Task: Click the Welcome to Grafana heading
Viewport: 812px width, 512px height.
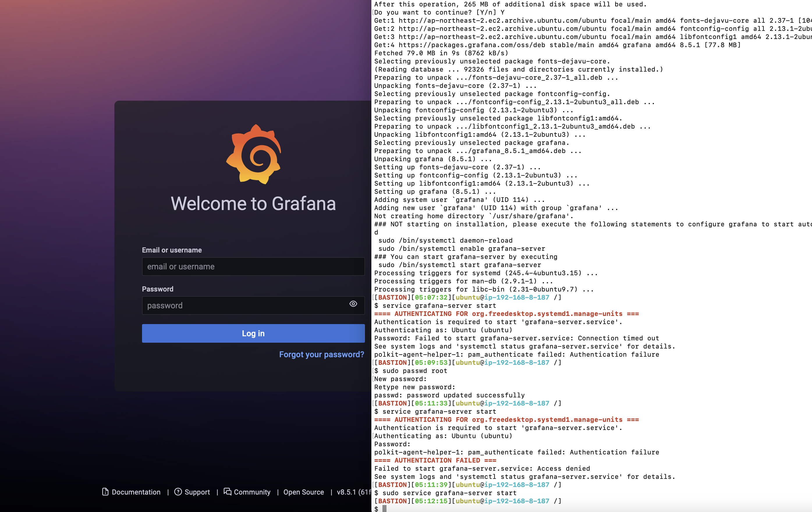Action: click(x=253, y=204)
